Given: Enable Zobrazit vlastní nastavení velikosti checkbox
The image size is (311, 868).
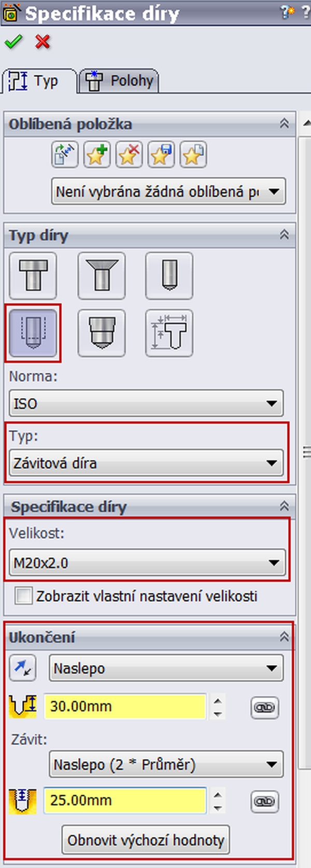Looking at the screenshot, I should [x=23, y=595].
